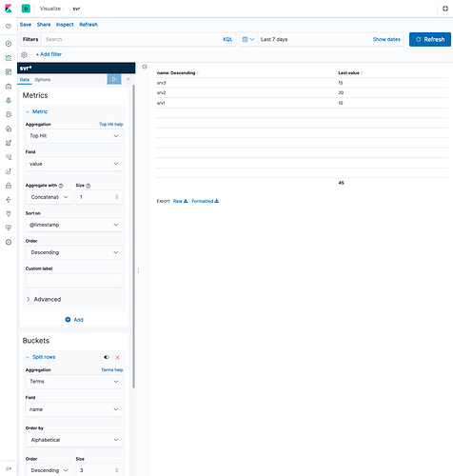Image resolution: width=453 pixels, height=476 pixels.
Task: Open the Top Hit help link
Action: point(111,125)
